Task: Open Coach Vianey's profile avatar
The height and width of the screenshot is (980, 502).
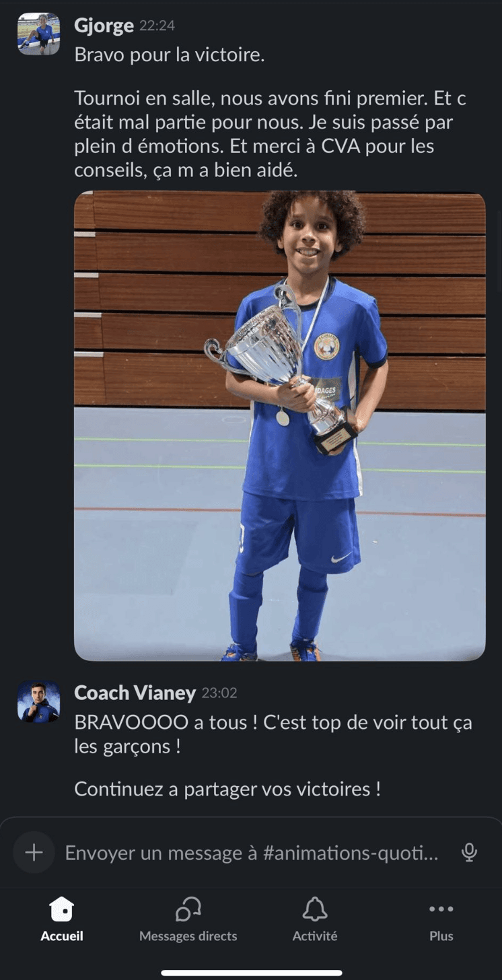Action: [x=38, y=701]
